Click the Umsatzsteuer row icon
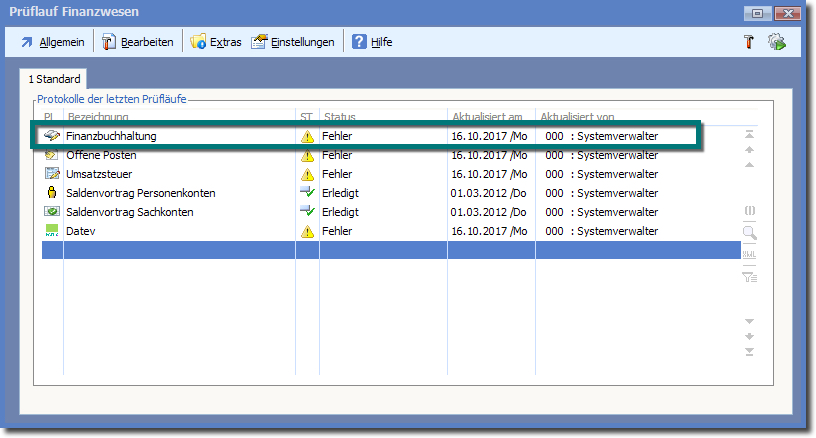This screenshot has width=816, height=438. (51, 174)
